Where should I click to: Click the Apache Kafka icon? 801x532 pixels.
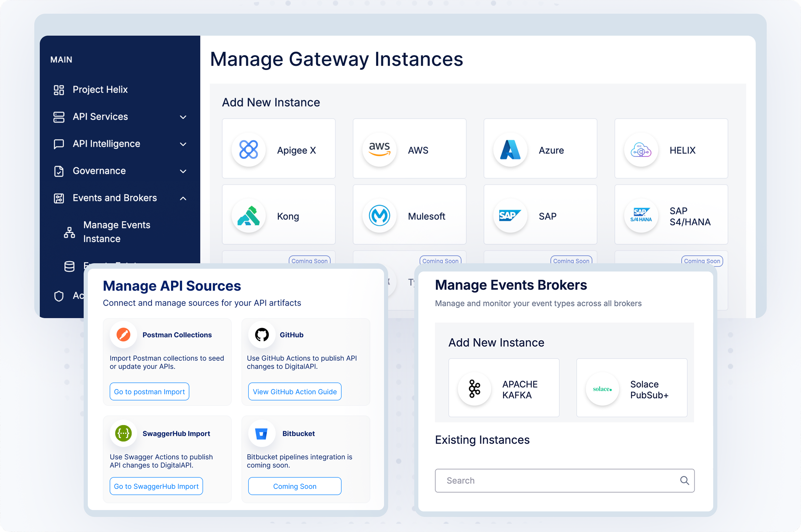pyautogui.click(x=474, y=389)
